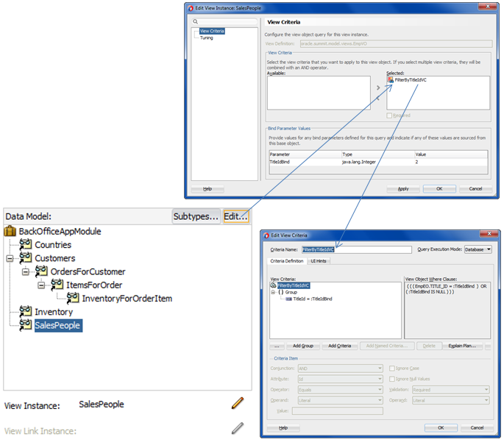The height and width of the screenshot is (442, 504).
Task: Collapse the ItemsForOrder node
Action: [x=41, y=285]
